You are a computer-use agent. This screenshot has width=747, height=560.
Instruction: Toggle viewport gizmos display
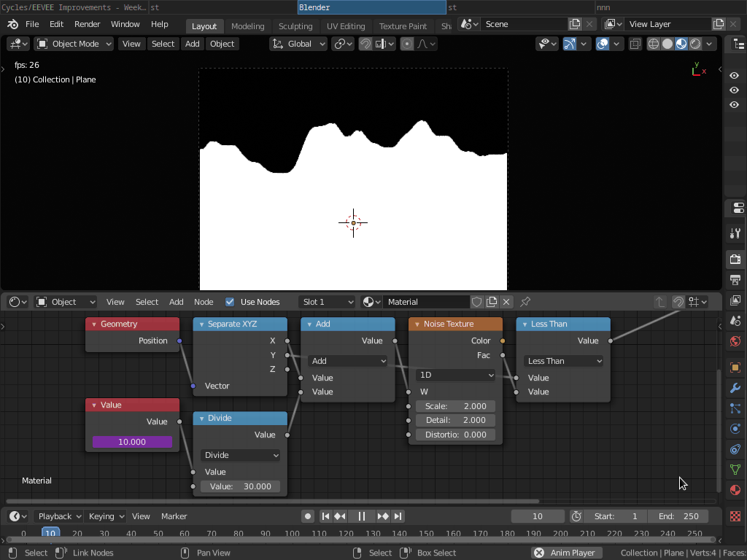pyautogui.click(x=569, y=44)
